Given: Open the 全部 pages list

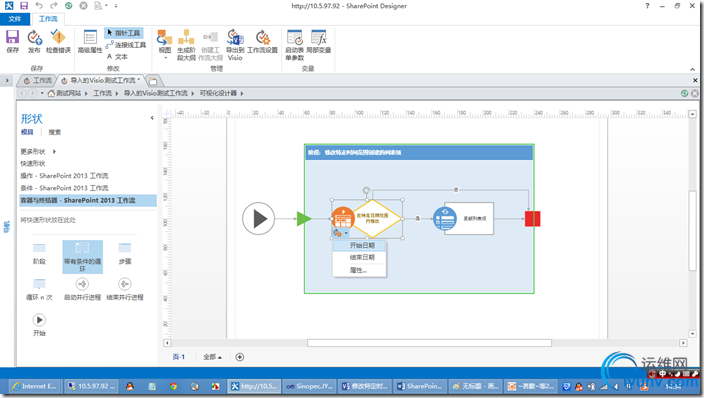Looking at the screenshot, I should coord(212,357).
